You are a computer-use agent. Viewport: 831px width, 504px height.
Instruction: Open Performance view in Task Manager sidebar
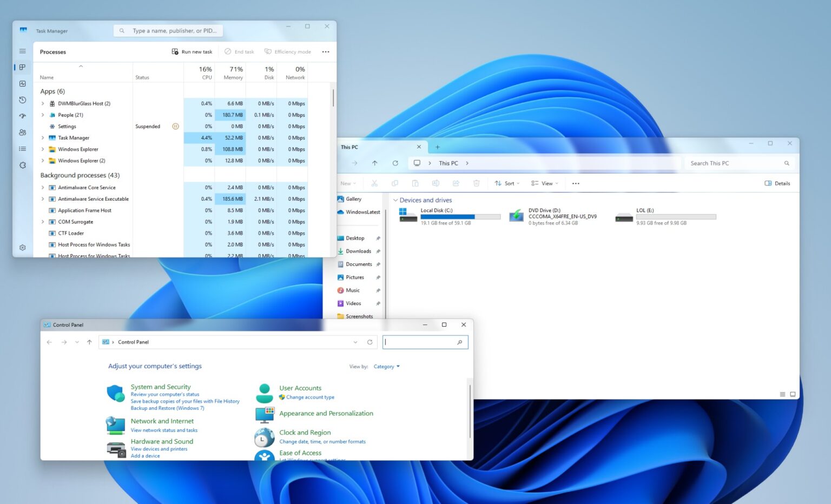tap(22, 83)
